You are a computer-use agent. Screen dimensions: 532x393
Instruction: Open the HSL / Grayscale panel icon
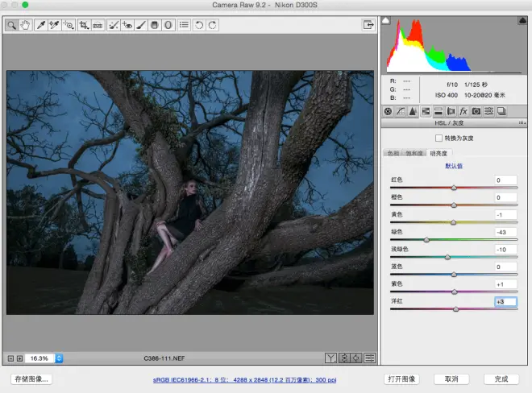tap(426, 111)
